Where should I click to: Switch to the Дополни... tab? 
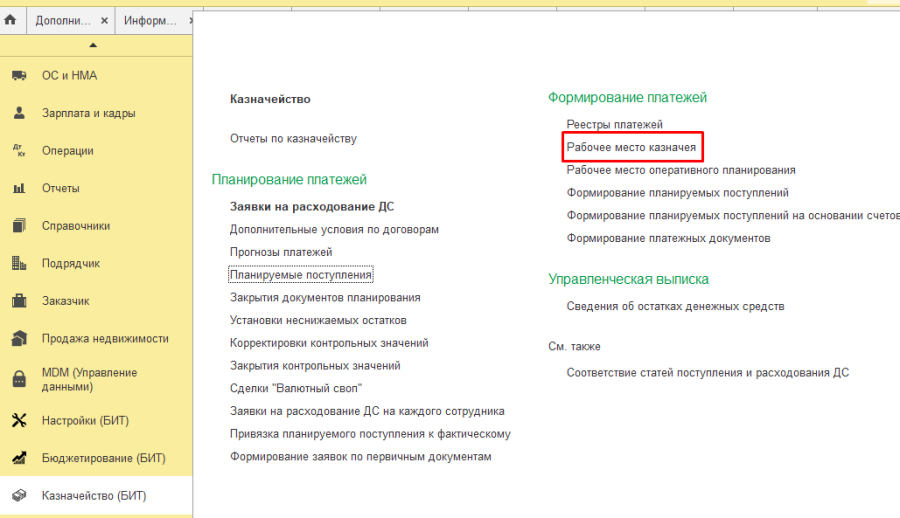(62, 21)
